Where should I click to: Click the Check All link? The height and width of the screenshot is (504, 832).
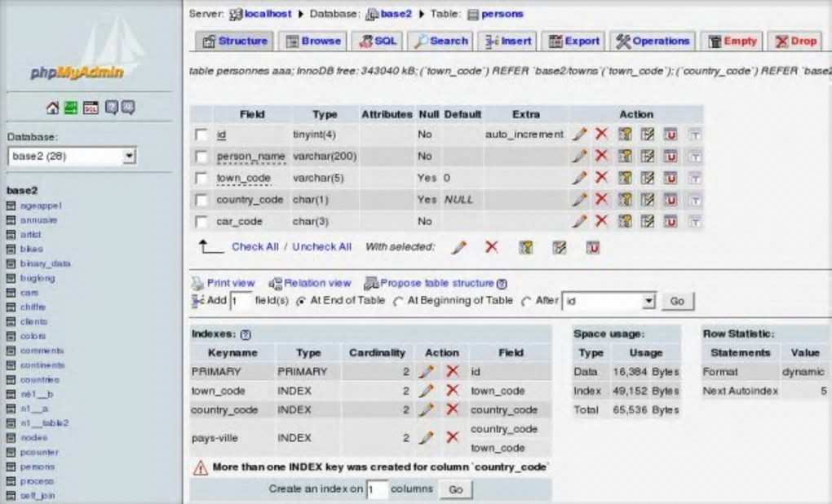pos(255,247)
